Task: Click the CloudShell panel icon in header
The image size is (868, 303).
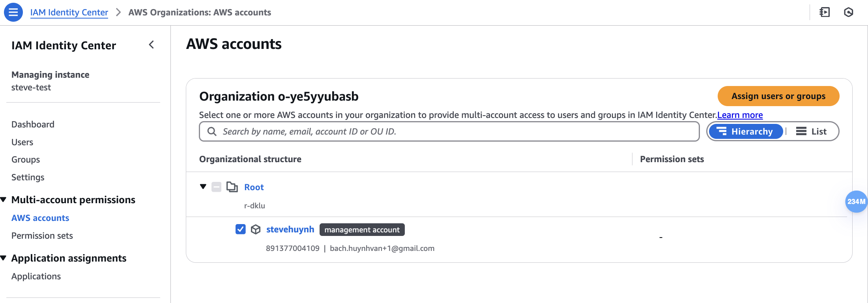Action: coord(825,12)
